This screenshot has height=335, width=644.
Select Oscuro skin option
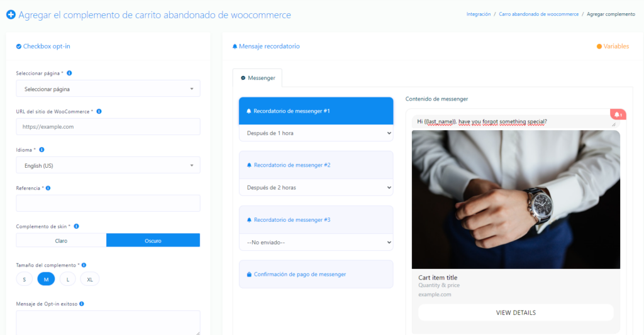click(x=153, y=241)
